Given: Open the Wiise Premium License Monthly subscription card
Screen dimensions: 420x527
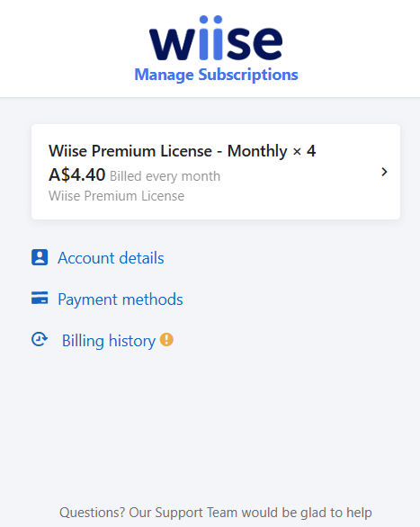Looking at the screenshot, I should pyautogui.click(x=216, y=172).
